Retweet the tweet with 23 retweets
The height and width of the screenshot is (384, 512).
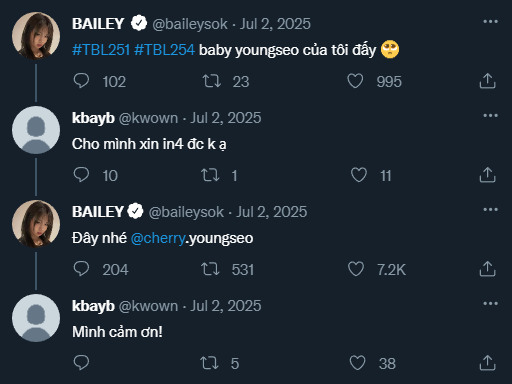[x=212, y=81]
